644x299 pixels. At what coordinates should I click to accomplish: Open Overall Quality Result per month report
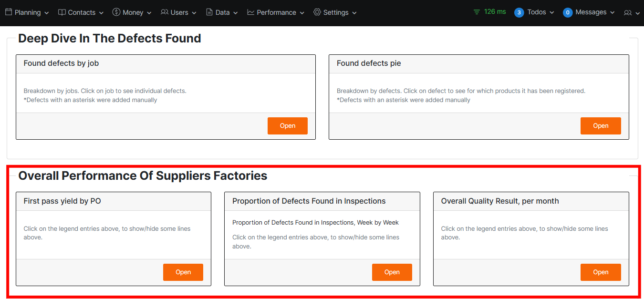coord(600,272)
